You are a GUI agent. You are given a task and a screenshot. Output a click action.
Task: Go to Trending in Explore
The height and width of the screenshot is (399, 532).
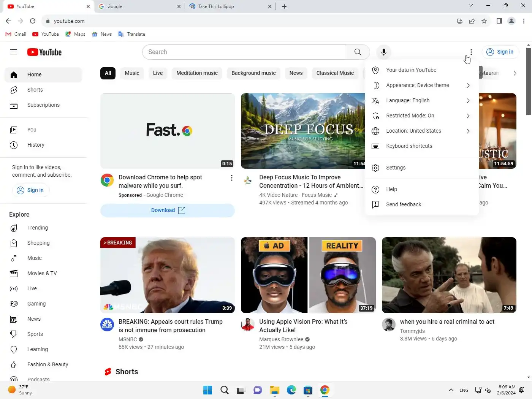43,228
